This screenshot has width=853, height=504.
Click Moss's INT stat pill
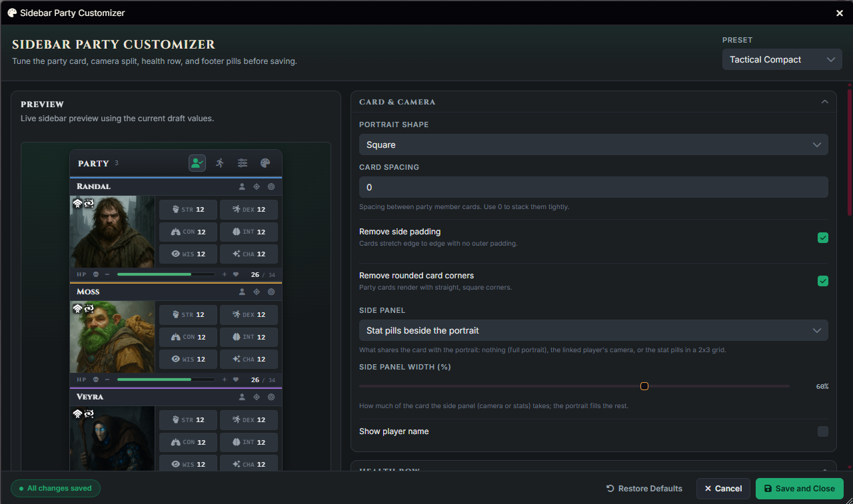click(x=249, y=337)
